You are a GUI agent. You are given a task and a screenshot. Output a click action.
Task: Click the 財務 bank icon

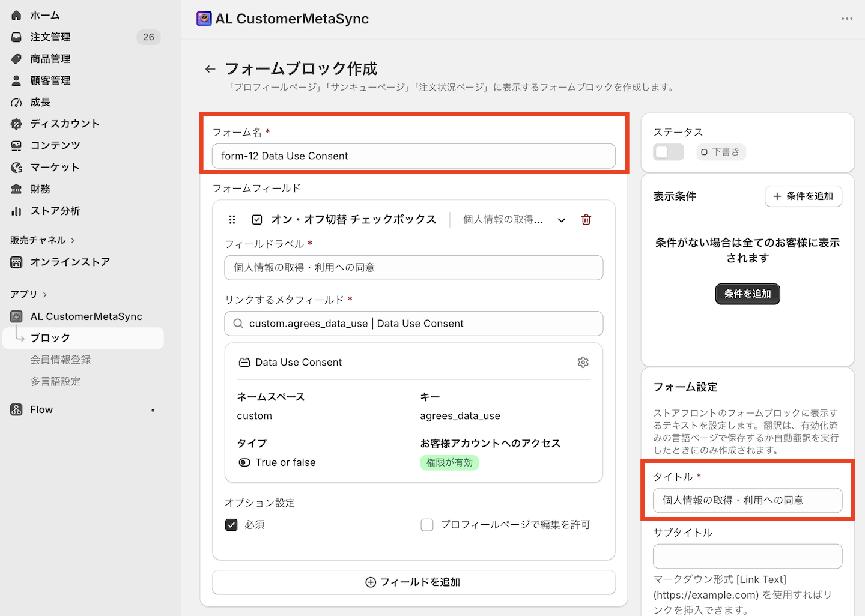16,189
